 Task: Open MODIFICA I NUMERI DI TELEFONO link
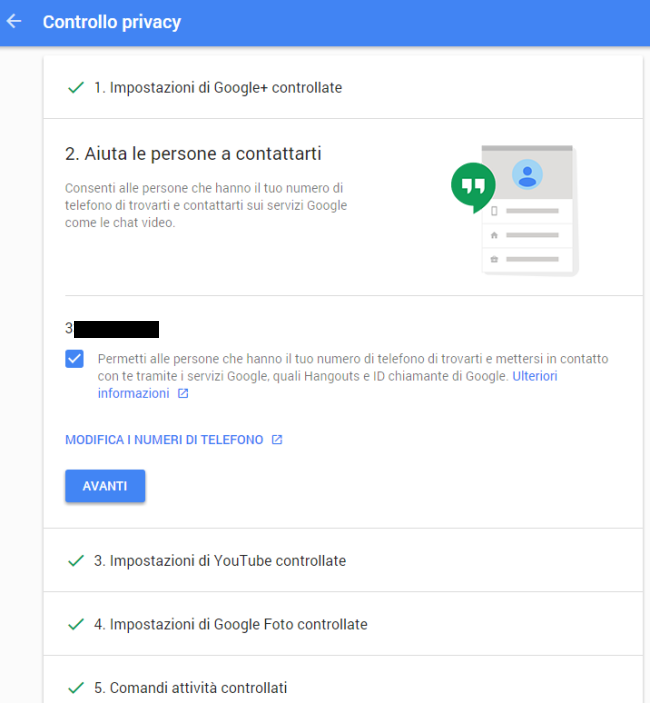coord(164,440)
